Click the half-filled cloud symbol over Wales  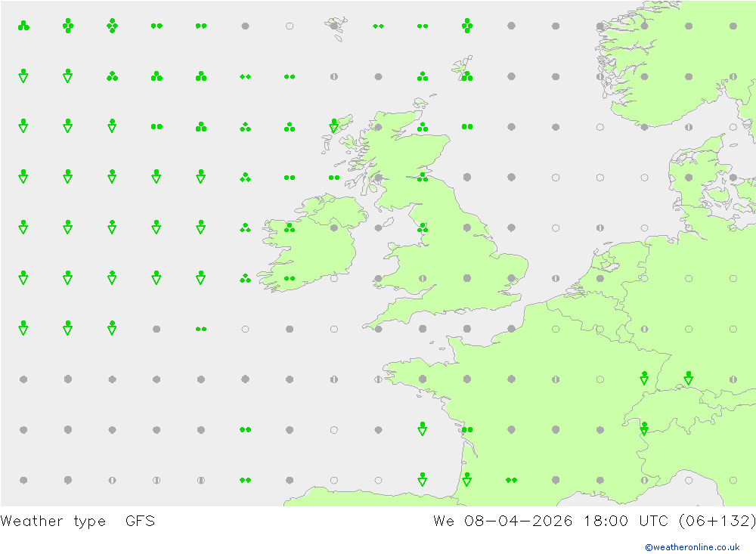[x=423, y=278]
